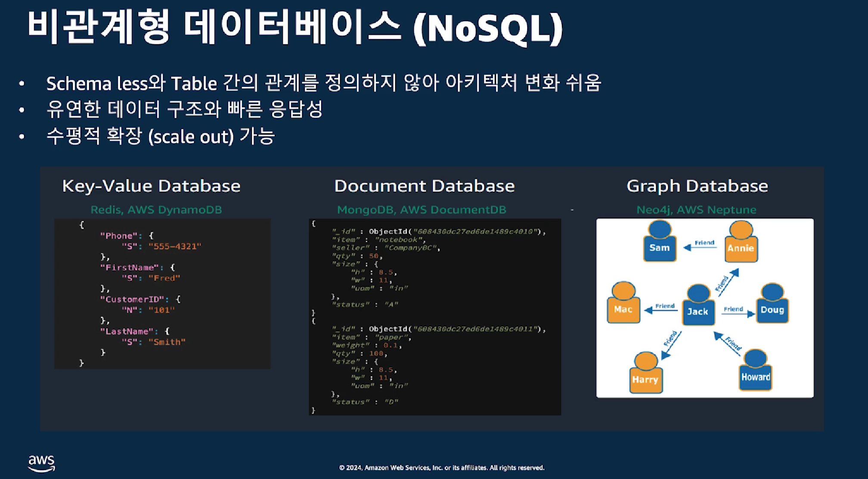Select the Jack person icon

(x=698, y=304)
